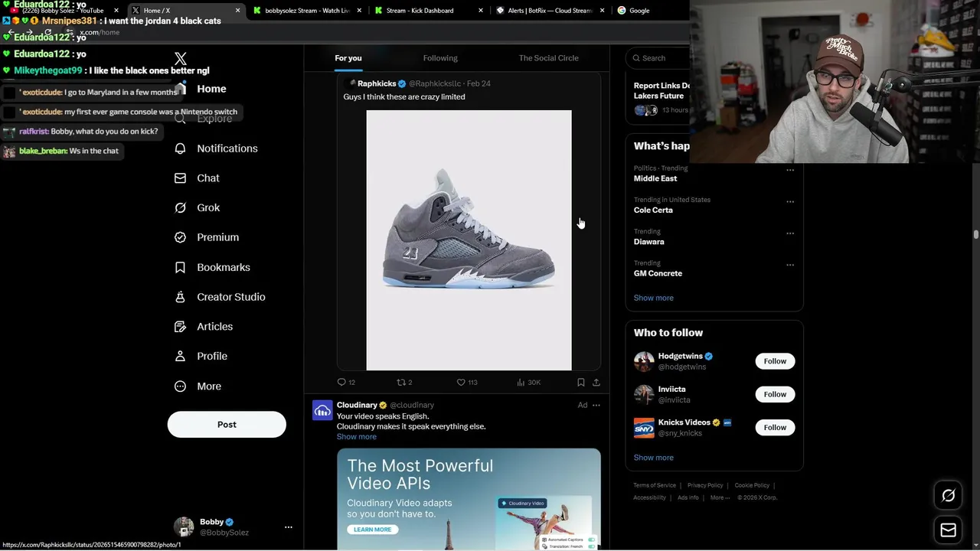Open Premium badge icon

coord(180,237)
